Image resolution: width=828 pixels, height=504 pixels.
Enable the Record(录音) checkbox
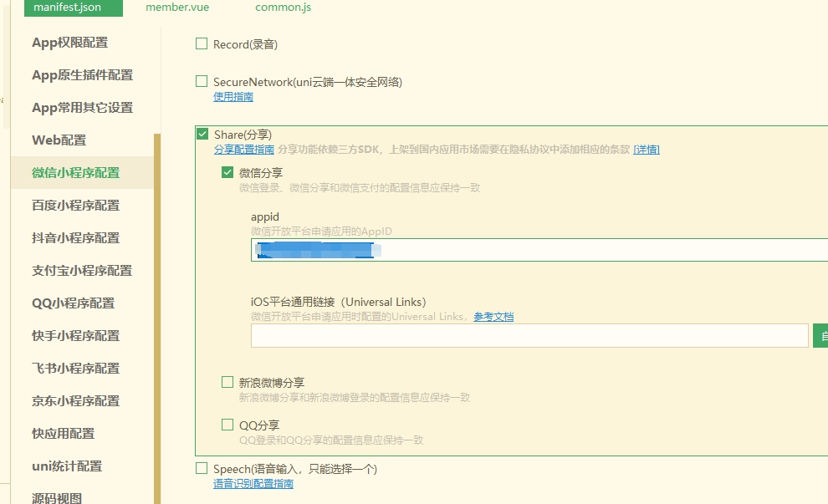coord(201,43)
